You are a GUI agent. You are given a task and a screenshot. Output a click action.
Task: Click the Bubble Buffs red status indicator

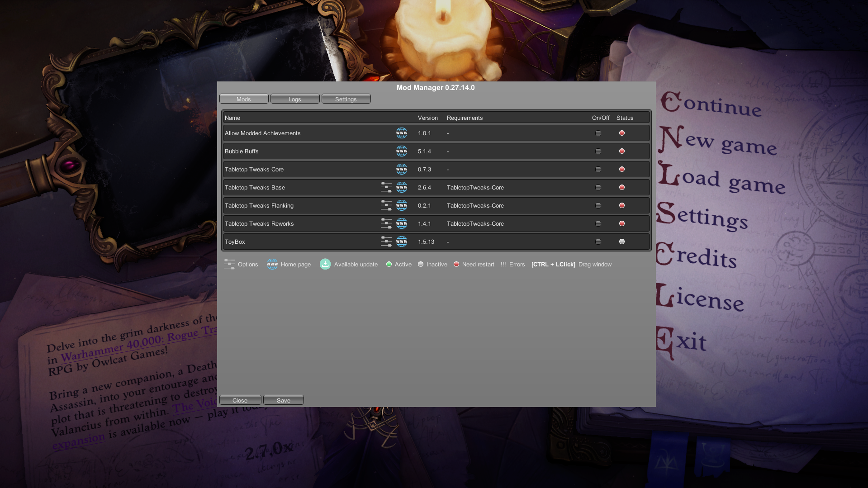[x=622, y=151]
